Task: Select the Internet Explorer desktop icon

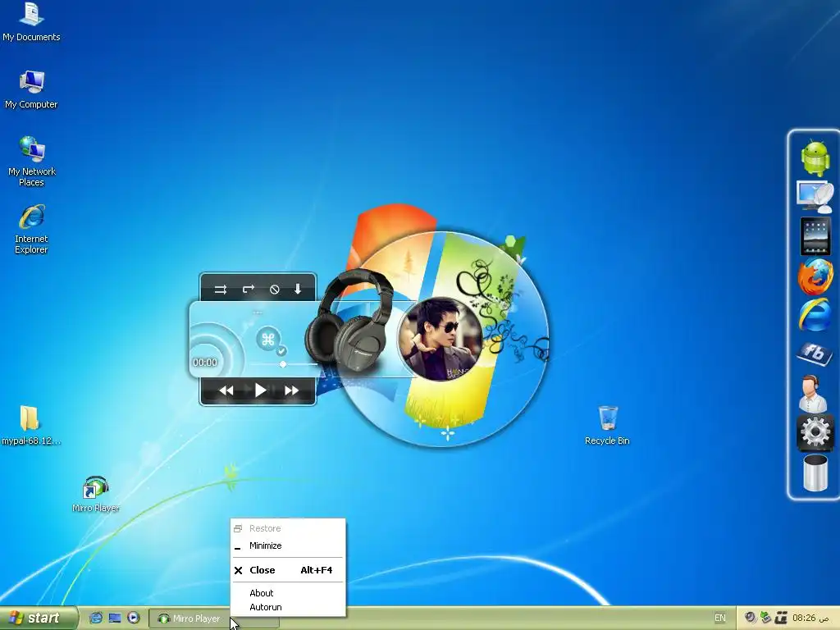Action: point(31,229)
